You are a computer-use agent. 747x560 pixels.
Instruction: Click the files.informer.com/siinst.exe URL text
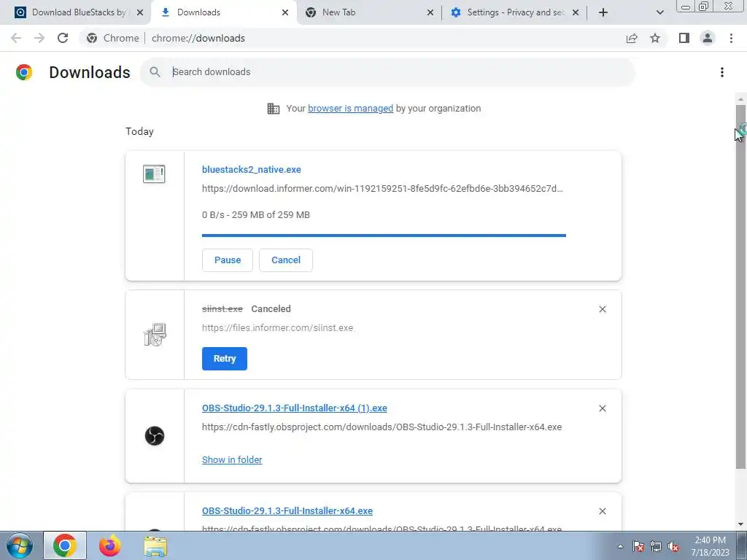click(x=277, y=328)
